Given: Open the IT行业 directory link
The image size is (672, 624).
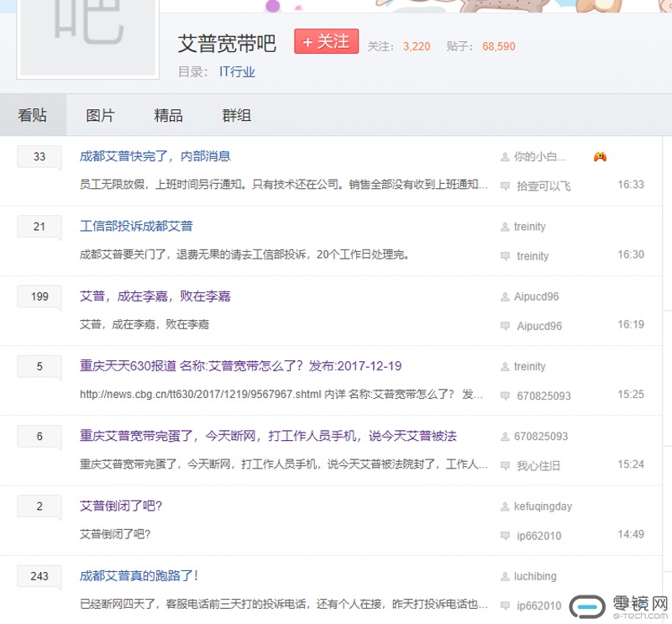Looking at the screenshot, I should pyautogui.click(x=237, y=71).
